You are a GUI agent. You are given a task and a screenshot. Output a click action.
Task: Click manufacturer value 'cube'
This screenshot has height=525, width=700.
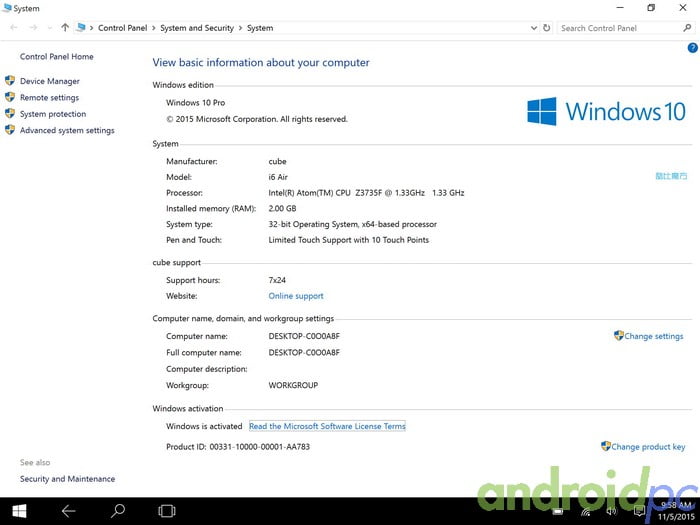point(277,162)
